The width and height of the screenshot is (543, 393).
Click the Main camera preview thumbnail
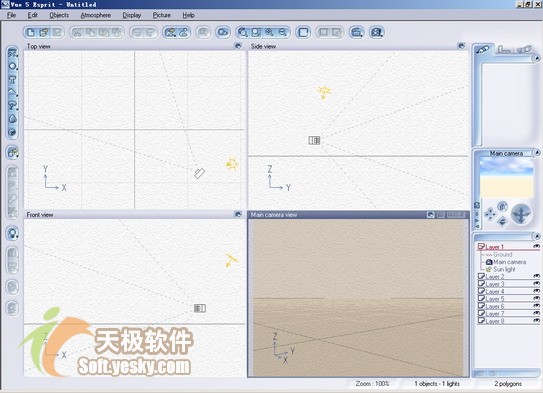pos(506,178)
